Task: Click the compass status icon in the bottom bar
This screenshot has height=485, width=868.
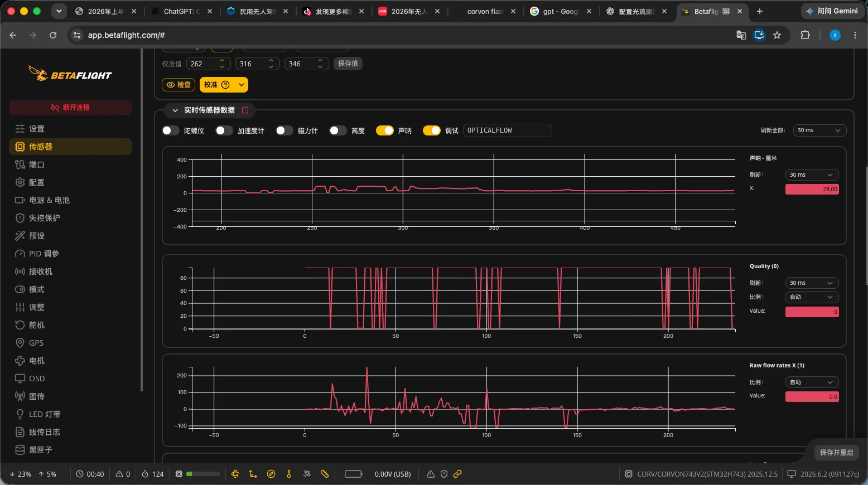Action: [271, 474]
